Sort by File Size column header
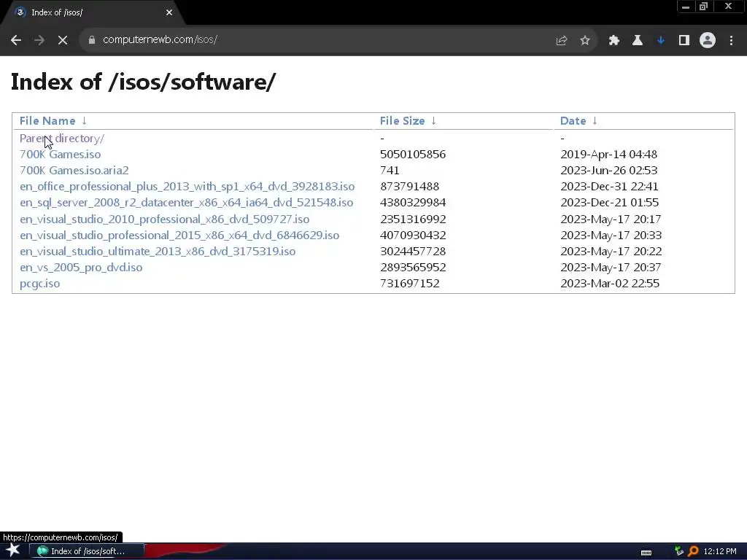 402,121
